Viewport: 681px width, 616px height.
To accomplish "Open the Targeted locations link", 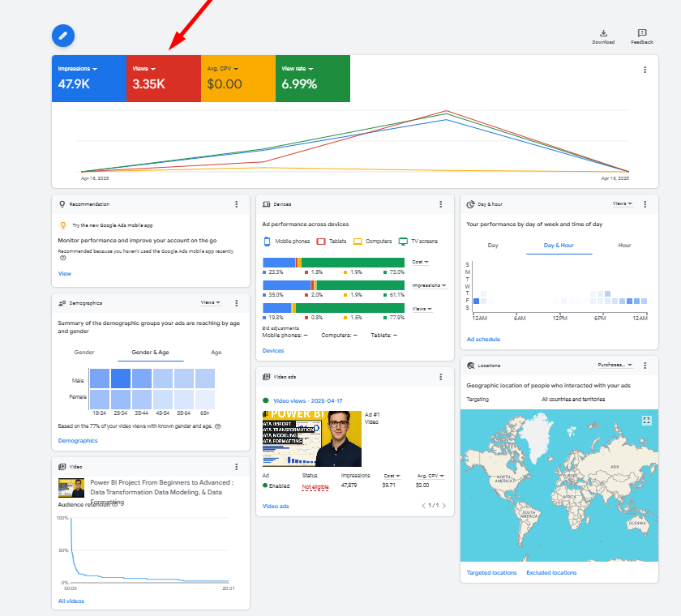I will point(491,573).
